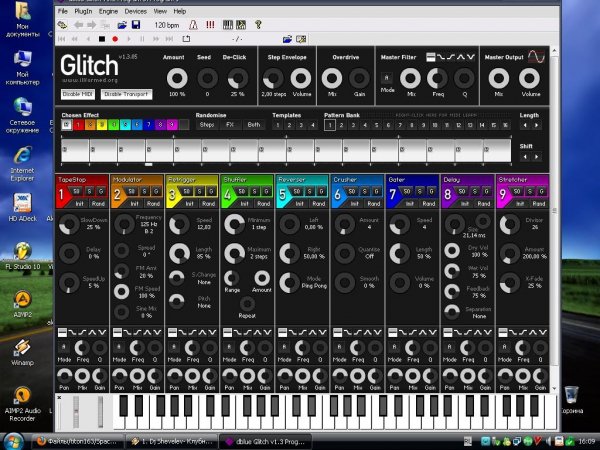This screenshot has width=600, height=450.
Task: Open the Devices menu
Action: pos(136,11)
